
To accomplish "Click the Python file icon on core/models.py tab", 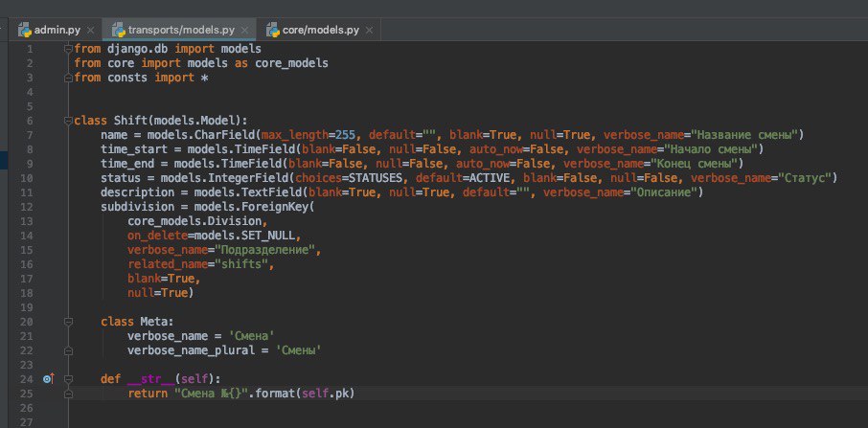I will [272, 30].
